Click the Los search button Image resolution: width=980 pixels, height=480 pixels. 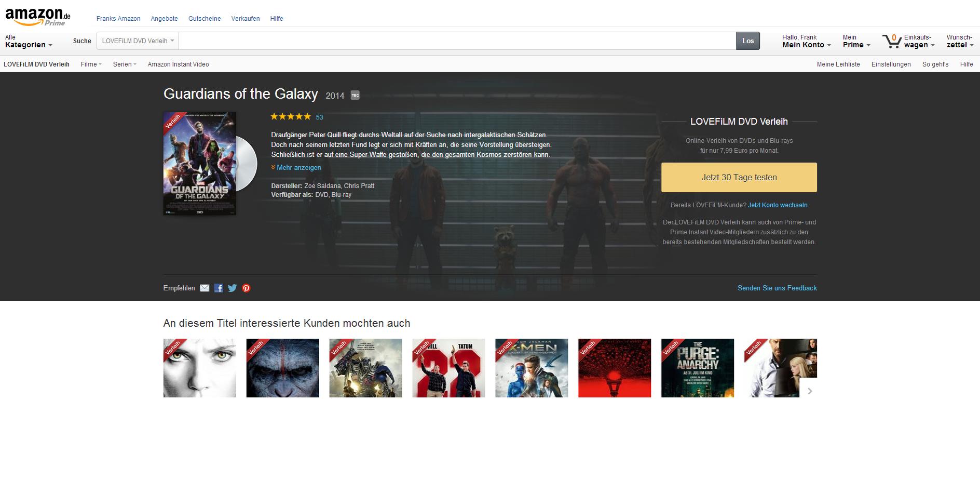[x=748, y=41]
